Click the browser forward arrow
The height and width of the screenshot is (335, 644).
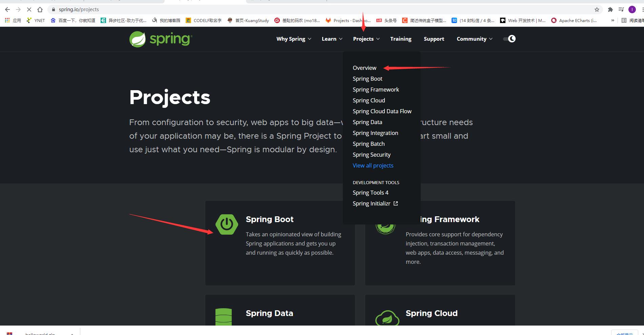tap(18, 9)
